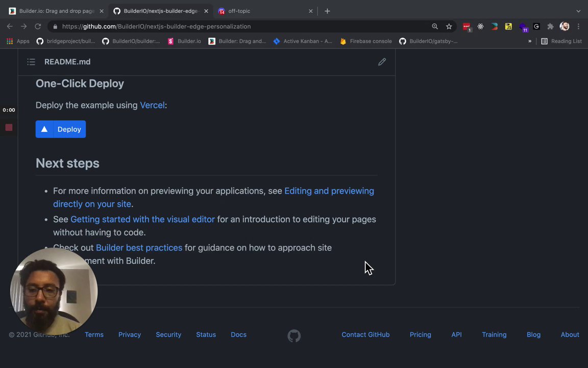This screenshot has height=368, width=588.
Task: Stop the recording with red square button
Action: (9, 128)
